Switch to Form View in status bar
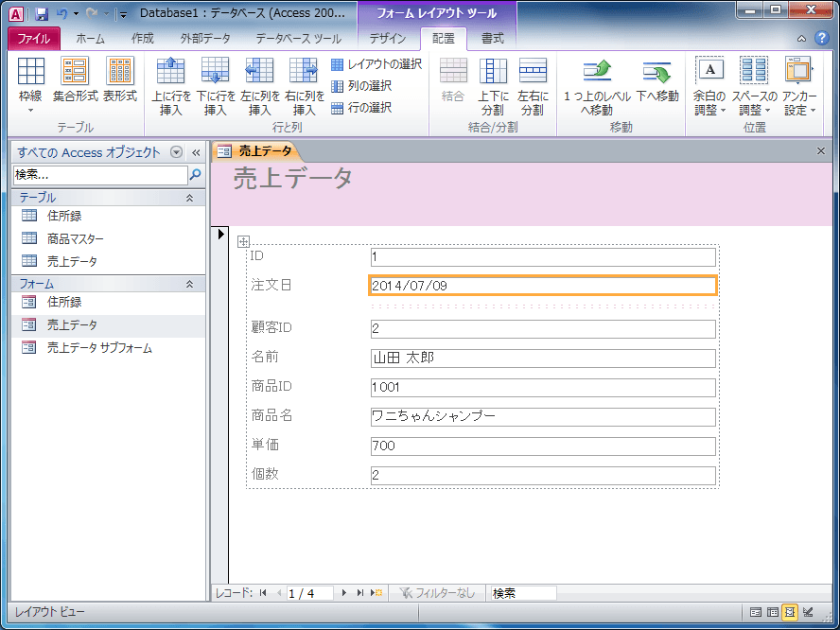The width and height of the screenshot is (840, 630). tap(756, 612)
